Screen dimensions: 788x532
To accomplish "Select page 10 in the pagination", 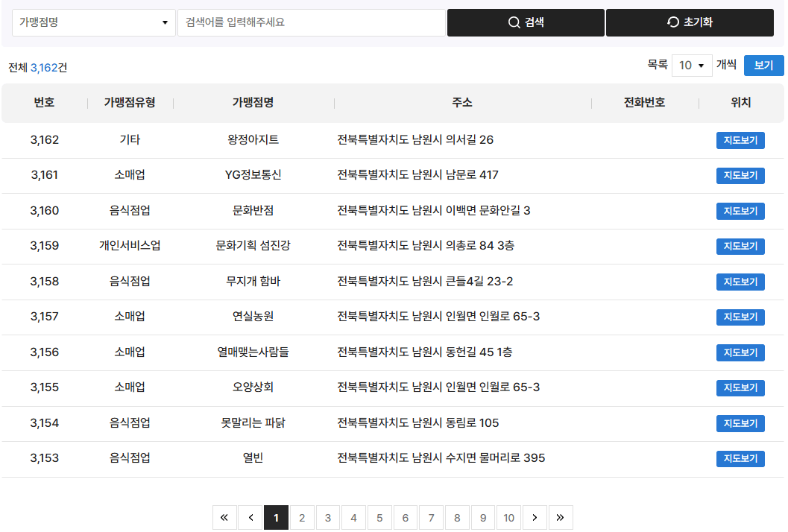I will pos(509,517).
